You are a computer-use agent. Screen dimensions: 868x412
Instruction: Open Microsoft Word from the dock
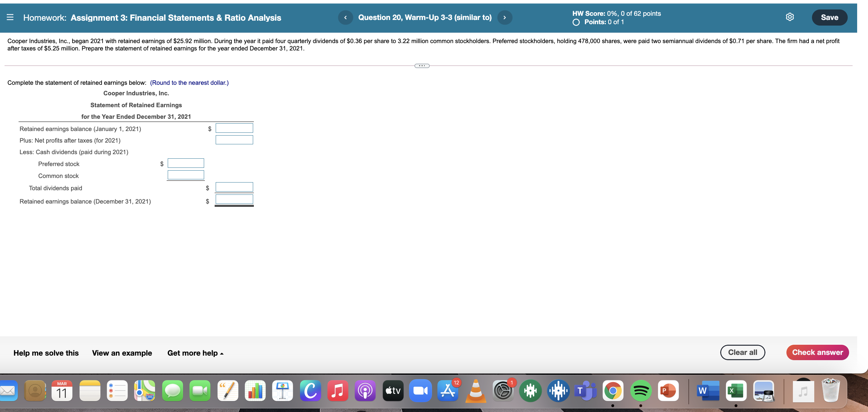(708, 390)
